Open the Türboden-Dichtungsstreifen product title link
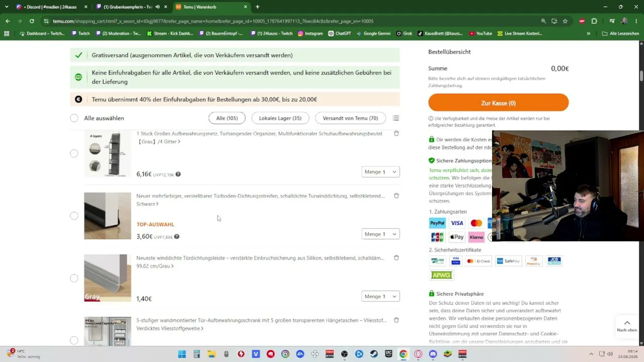644x362 pixels. (x=261, y=196)
